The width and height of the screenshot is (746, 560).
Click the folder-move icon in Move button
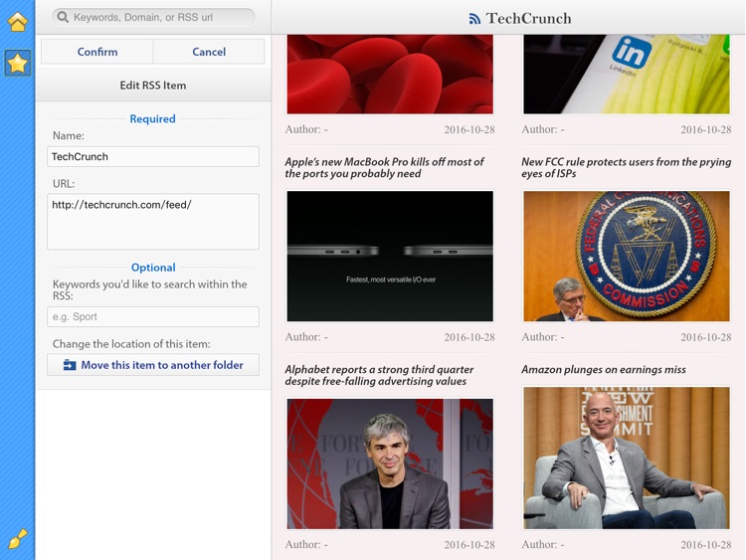(x=70, y=365)
